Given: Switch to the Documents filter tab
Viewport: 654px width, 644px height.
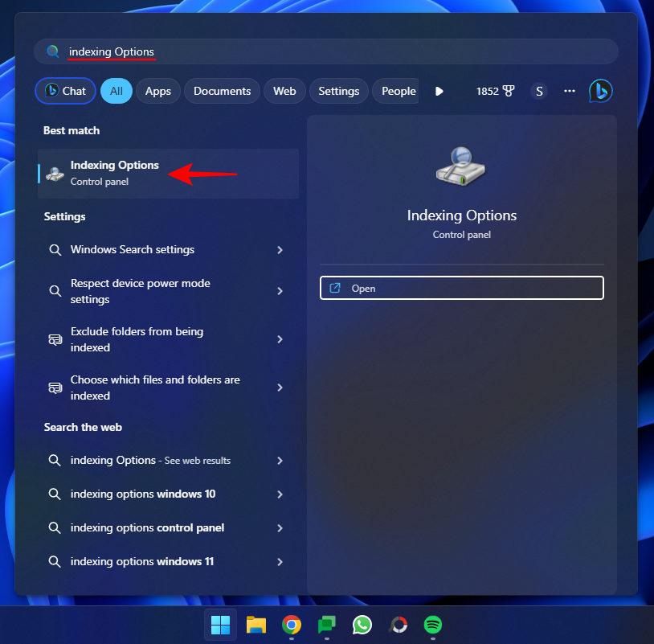Looking at the screenshot, I should coord(222,91).
